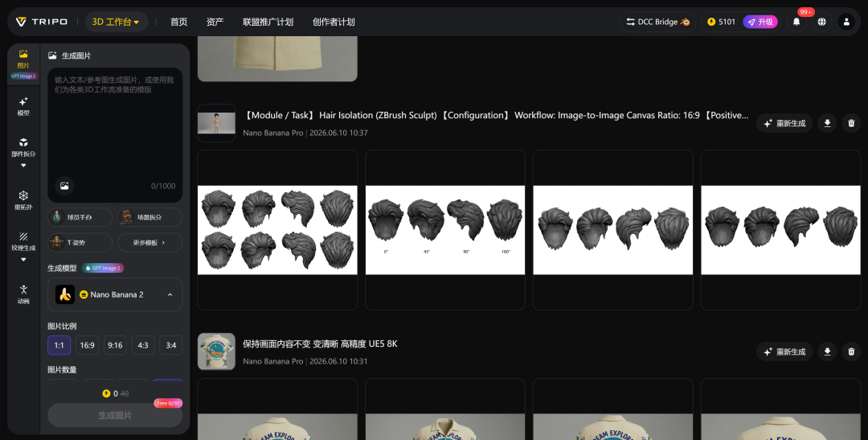The width and height of the screenshot is (868, 440).
Task: Expand the 纹理生成 submenu arrow
Action: pyautogui.click(x=23, y=259)
